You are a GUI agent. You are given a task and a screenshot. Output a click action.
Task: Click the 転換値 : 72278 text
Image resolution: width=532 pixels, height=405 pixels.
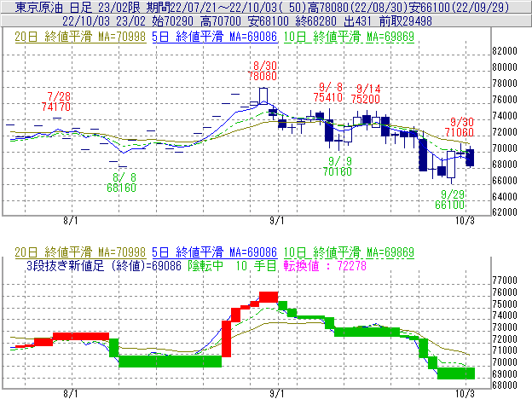pyautogui.click(x=325, y=265)
